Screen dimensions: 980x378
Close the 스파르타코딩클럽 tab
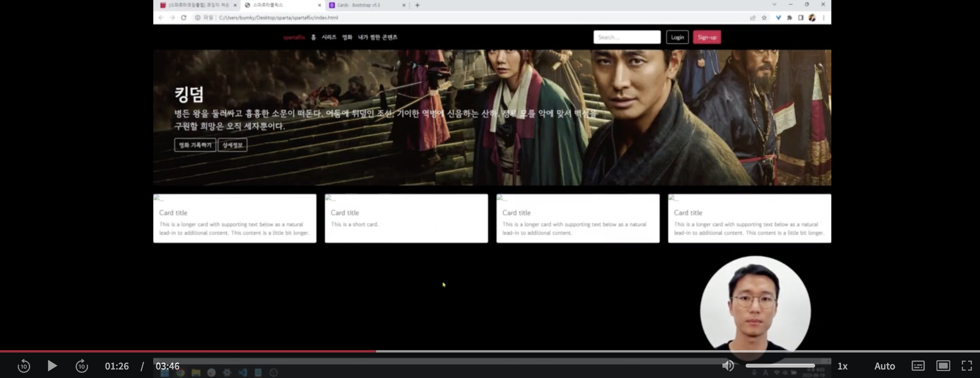235,5
